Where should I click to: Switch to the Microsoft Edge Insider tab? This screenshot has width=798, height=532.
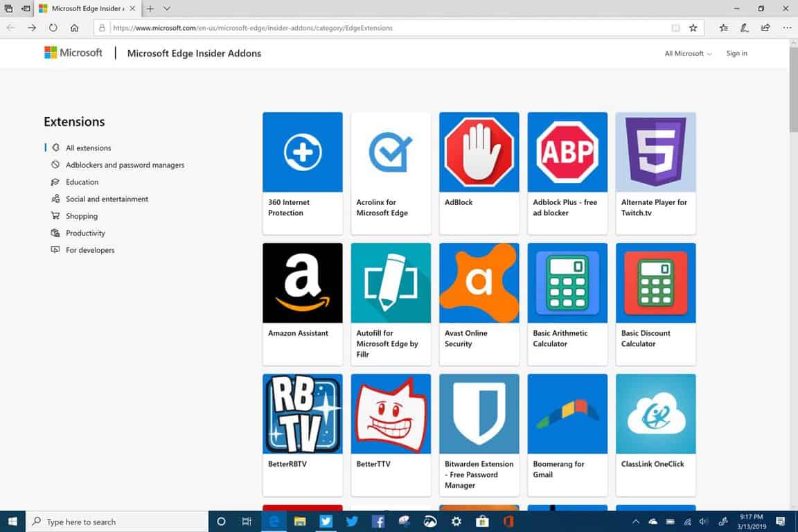point(82,8)
